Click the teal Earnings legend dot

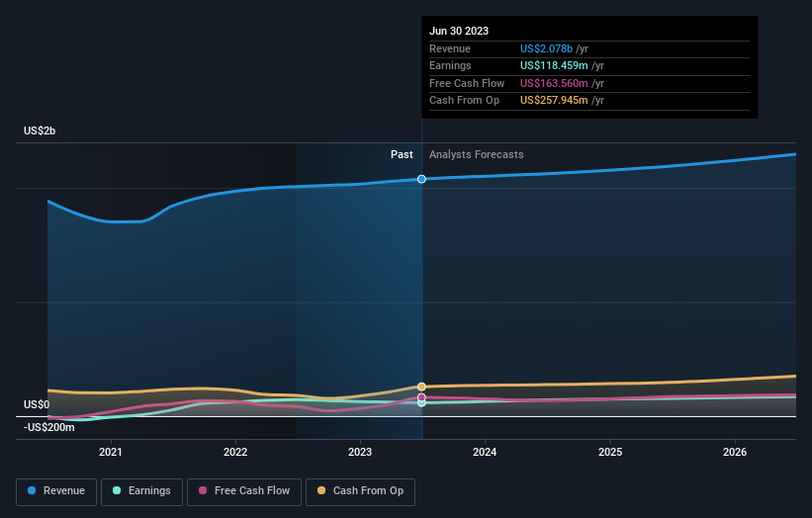117,490
